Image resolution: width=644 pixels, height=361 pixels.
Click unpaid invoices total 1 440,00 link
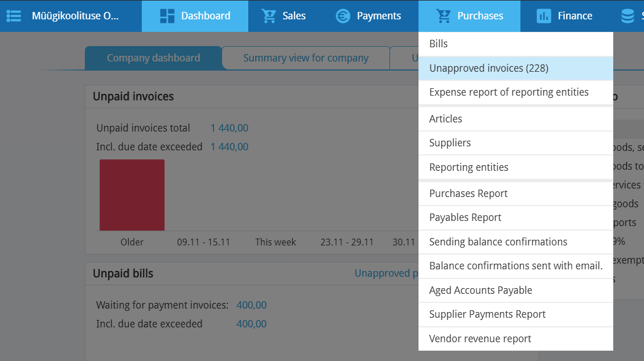229,128
